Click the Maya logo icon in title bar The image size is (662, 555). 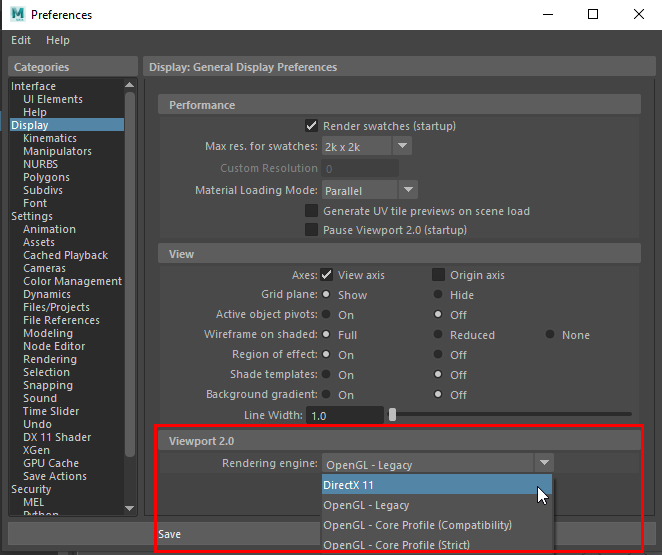coord(18,14)
